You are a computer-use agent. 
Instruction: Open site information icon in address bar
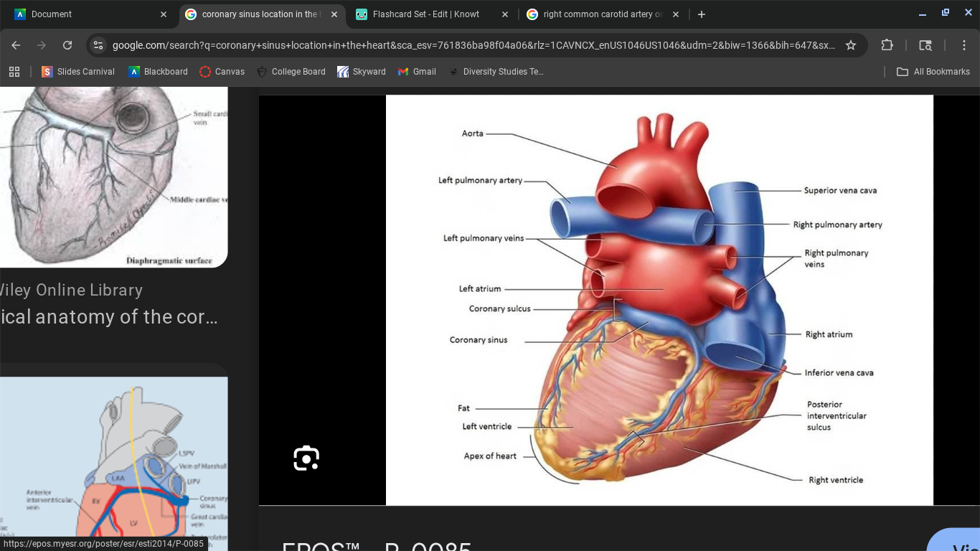tap(98, 45)
